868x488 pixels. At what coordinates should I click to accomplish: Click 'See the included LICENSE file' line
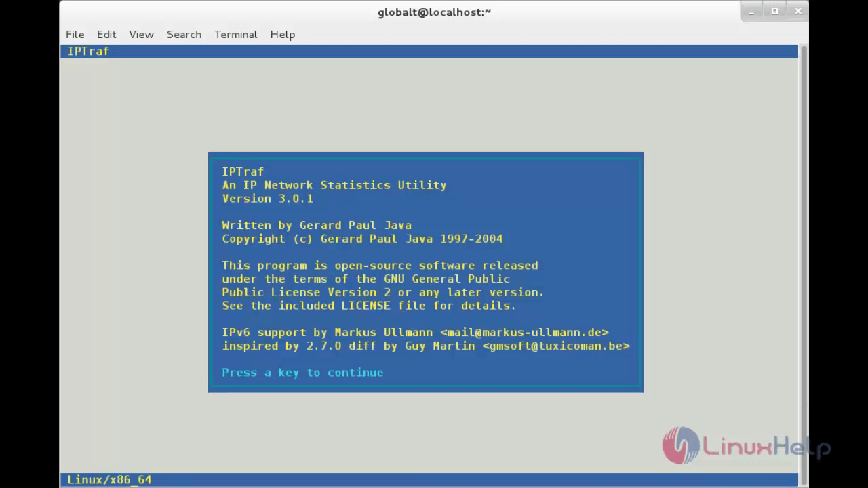point(369,306)
